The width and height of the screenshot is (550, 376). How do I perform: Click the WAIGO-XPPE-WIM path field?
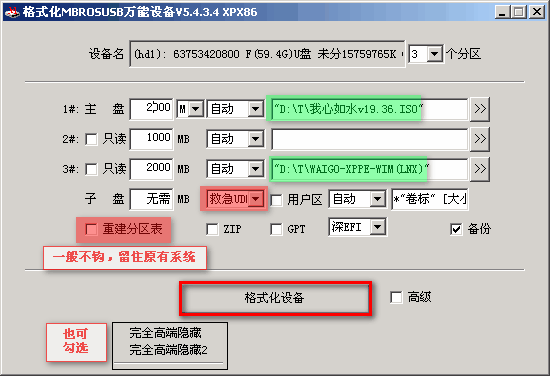click(370, 169)
